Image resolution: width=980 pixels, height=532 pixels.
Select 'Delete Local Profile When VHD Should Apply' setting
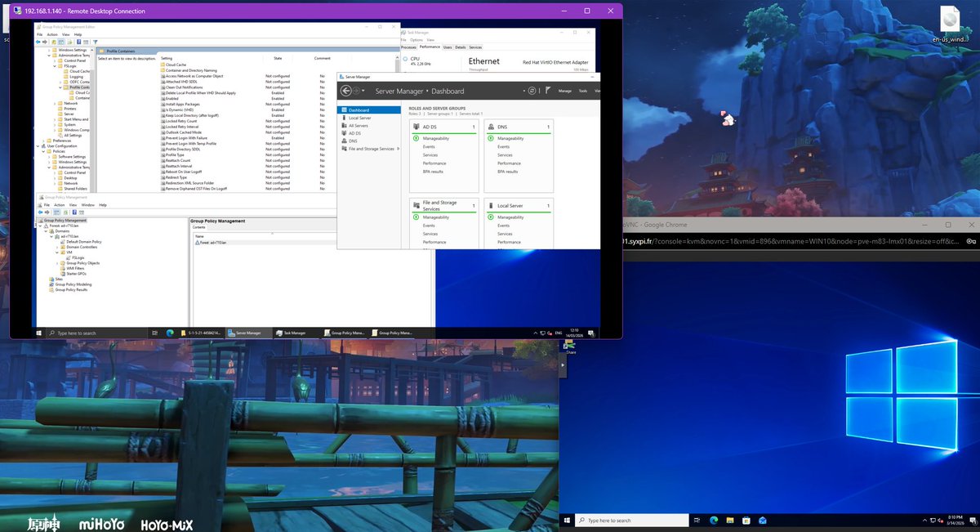pos(200,93)
